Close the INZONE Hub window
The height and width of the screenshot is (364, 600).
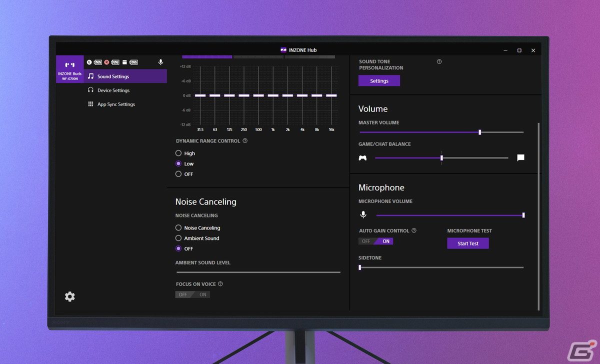click(x=533, y=50)
